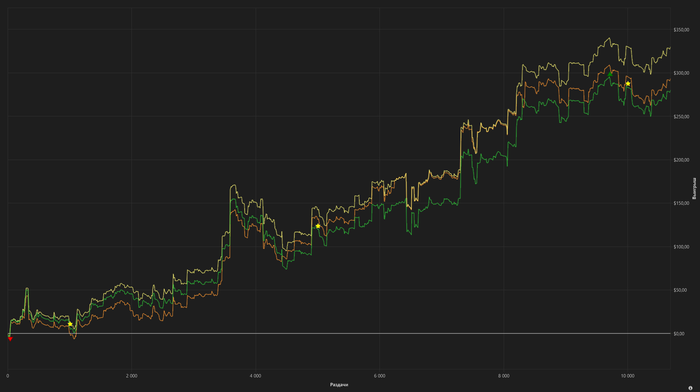Select the yellow star marker near 5 000 hands
The width and height of the screenshot is (700, 392).
coord(318,226)
